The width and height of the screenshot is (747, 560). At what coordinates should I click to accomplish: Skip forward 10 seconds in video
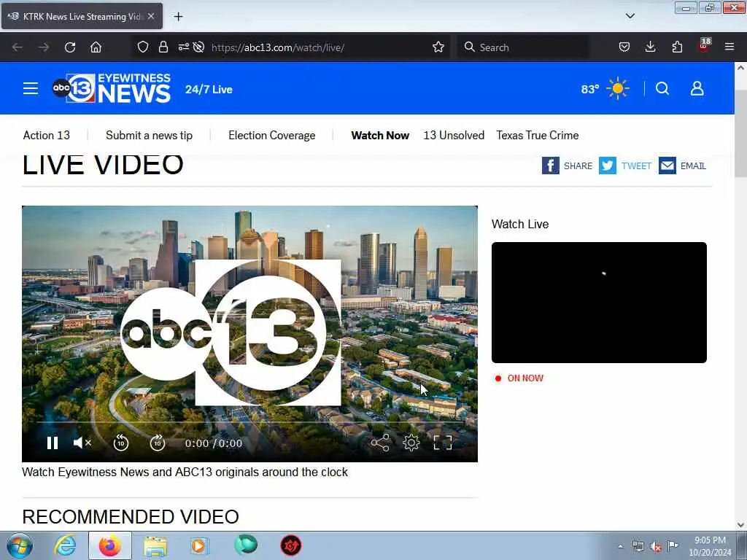158,443
